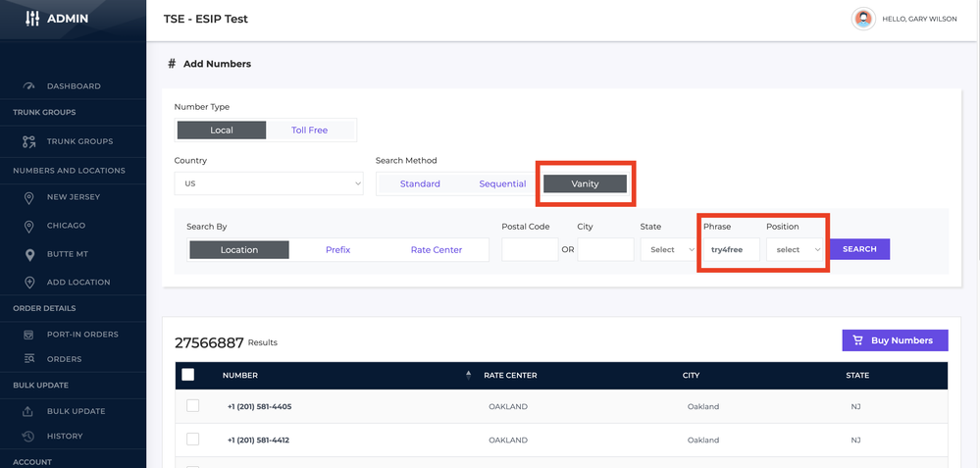Open Add Location sidebar link
Viewport: 980px width, 468px height.
(x=78, y=282)
